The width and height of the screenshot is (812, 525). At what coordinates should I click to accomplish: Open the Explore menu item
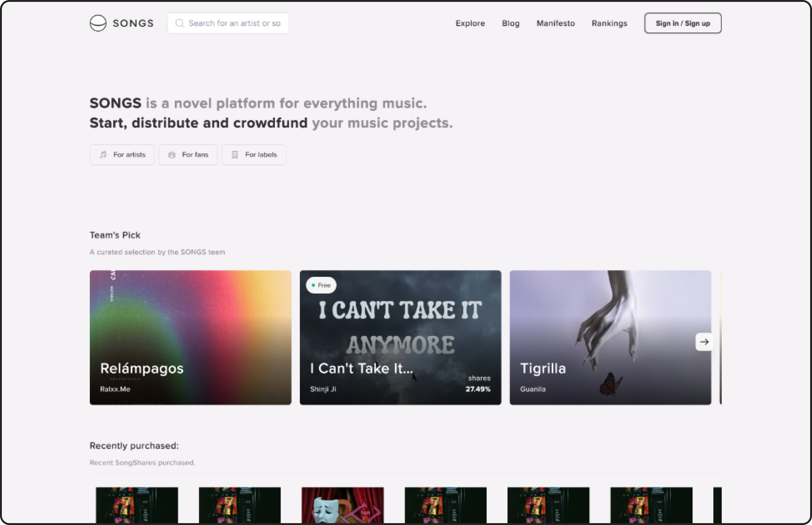[470, 23]
